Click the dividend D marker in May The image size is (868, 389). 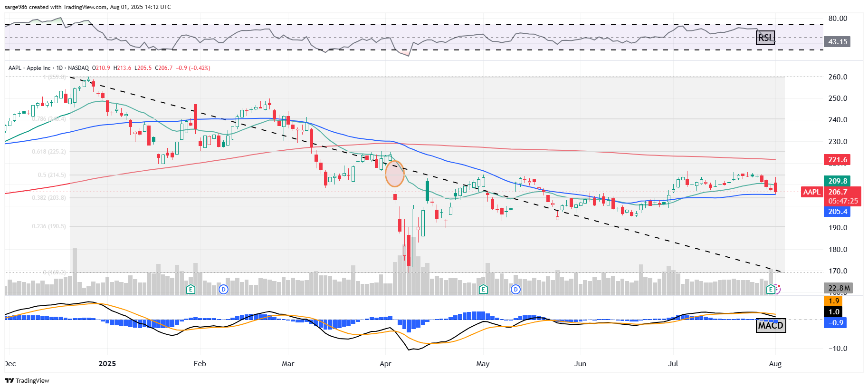[x=515, y=289]
